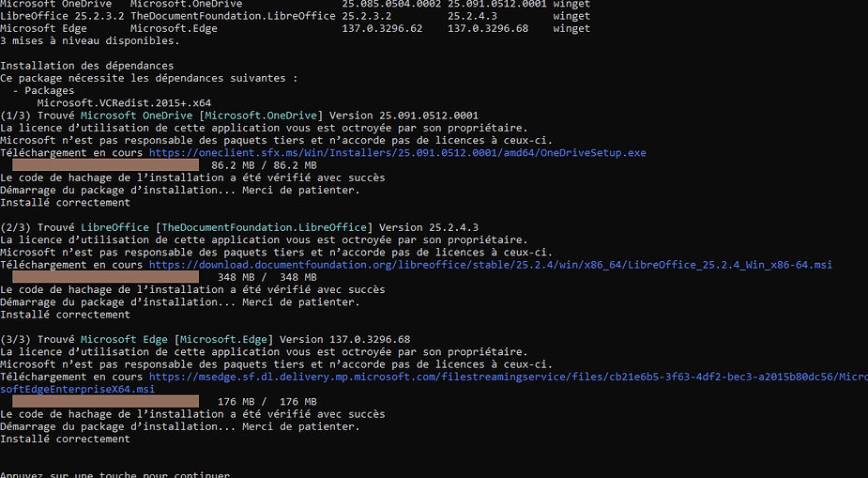Click 'Téléchargement en cours' before Edge URL
The height and width of the screenshot is (478, 868).
pos(71,377)
